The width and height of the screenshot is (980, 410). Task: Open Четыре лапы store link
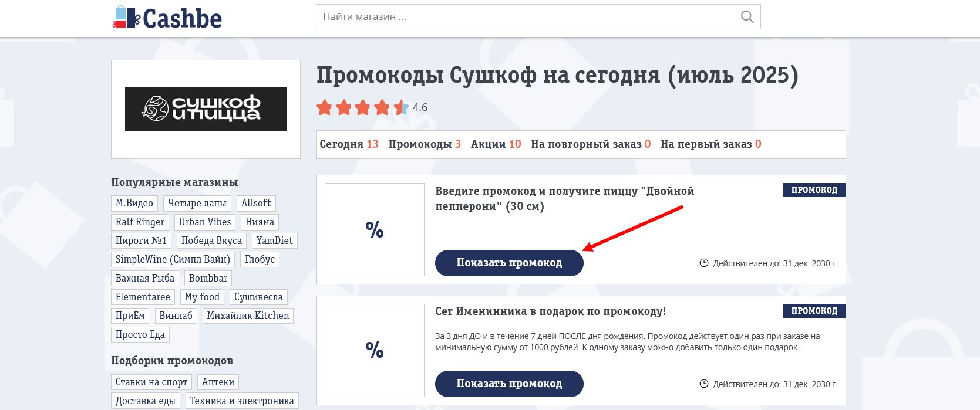pyautogui.click(x=197, y=203)
